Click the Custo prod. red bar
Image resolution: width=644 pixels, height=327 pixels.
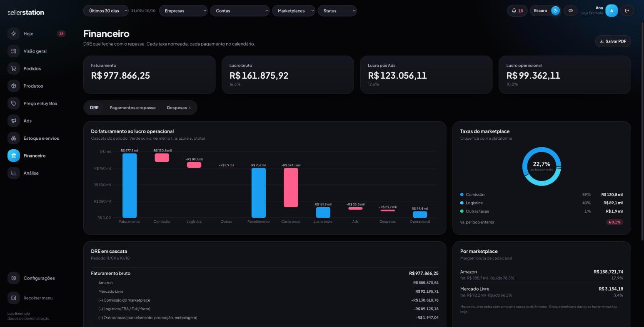click(291, 188)
